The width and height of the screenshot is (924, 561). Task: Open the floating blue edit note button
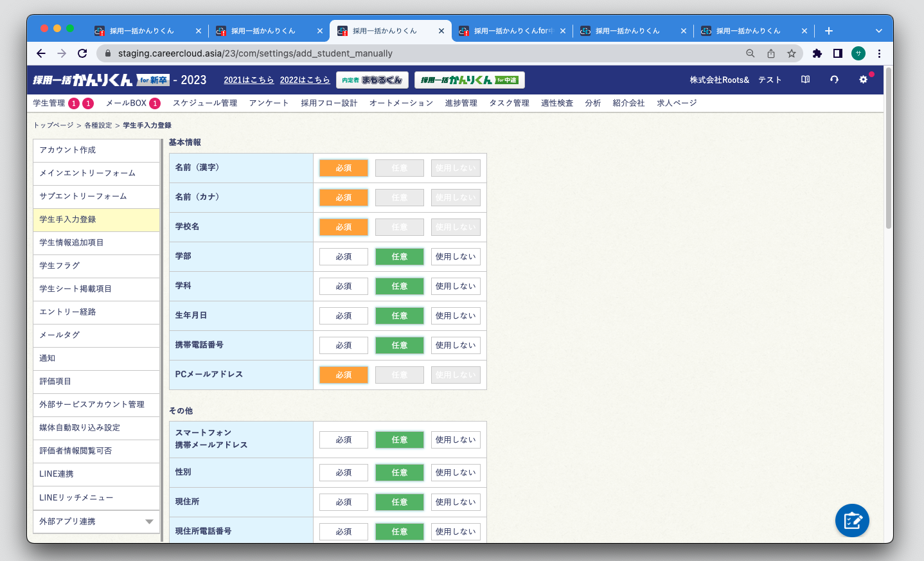coord(852,521)
